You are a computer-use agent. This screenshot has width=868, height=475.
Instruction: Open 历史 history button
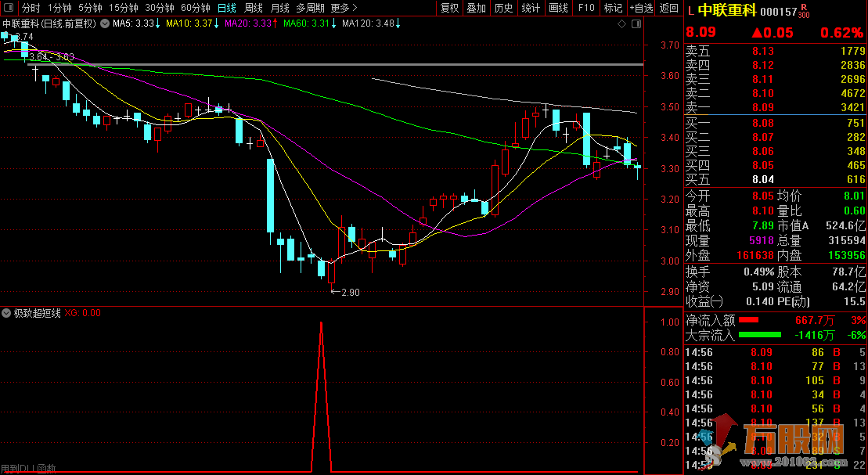(x=504, y=8)
